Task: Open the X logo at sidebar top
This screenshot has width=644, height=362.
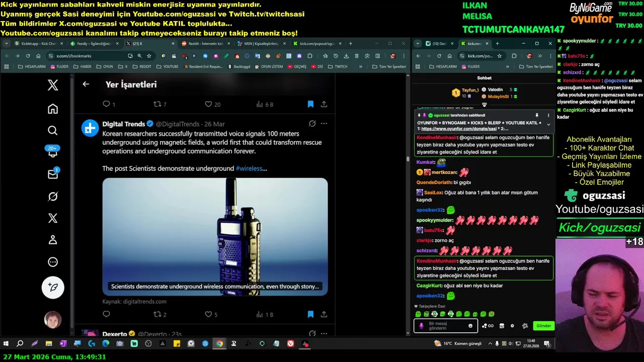Action: 53,85
